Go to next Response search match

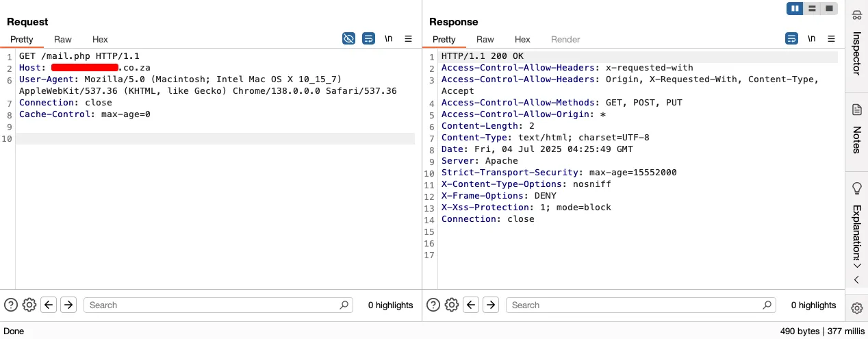tap(491, 305)
